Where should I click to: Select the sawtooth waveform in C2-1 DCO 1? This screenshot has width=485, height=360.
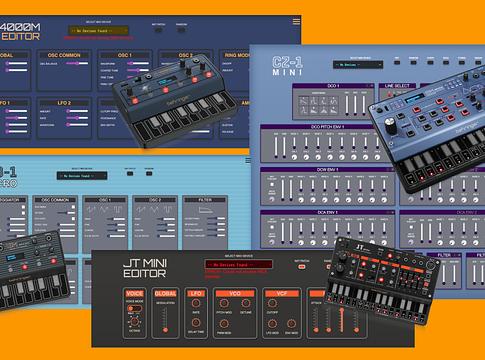click(303, 100)
